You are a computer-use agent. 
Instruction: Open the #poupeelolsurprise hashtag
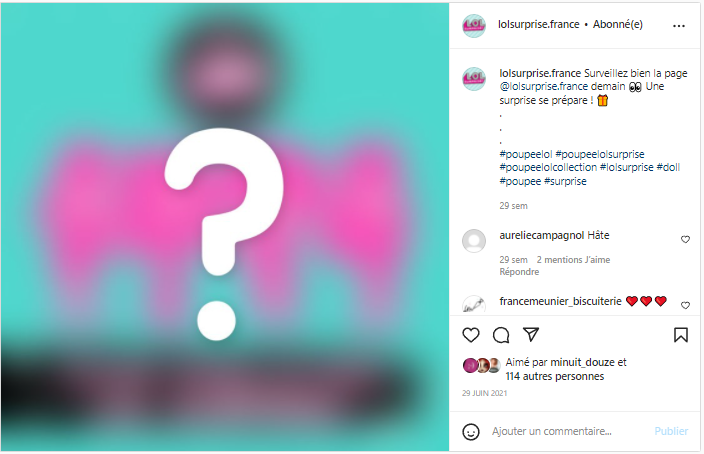(x=600, y=154)
